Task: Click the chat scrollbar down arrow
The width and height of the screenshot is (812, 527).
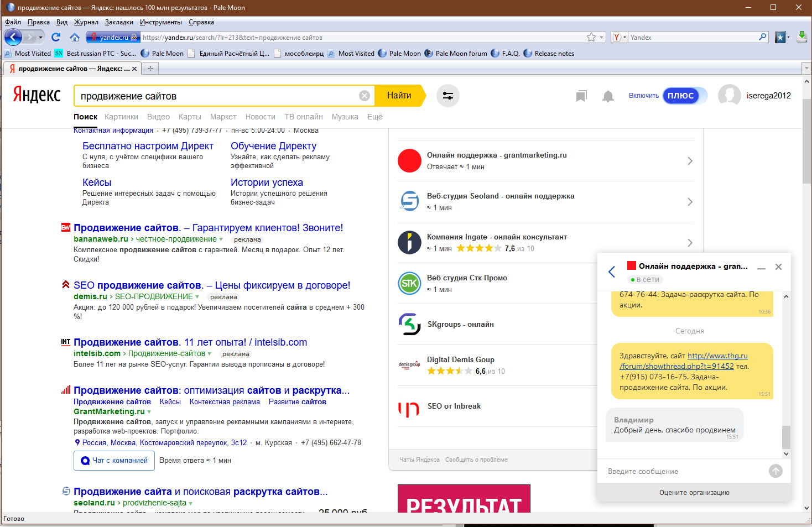Action: 786,454
